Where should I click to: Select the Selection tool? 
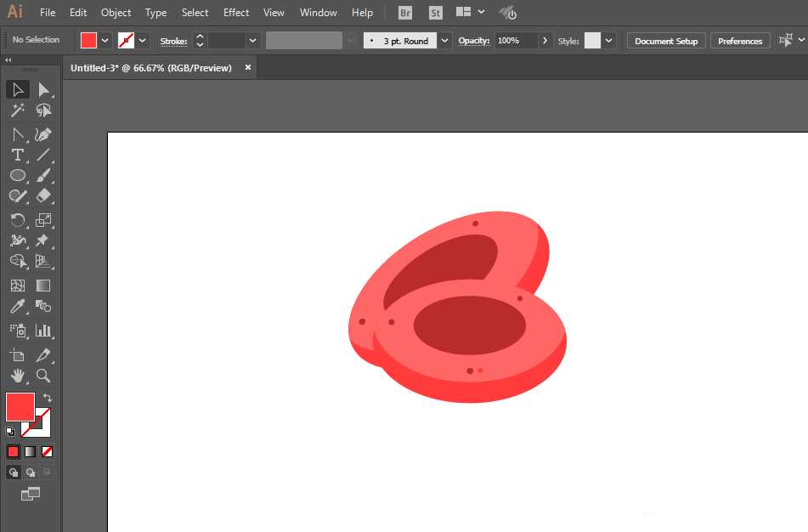(x=18, y=89)
